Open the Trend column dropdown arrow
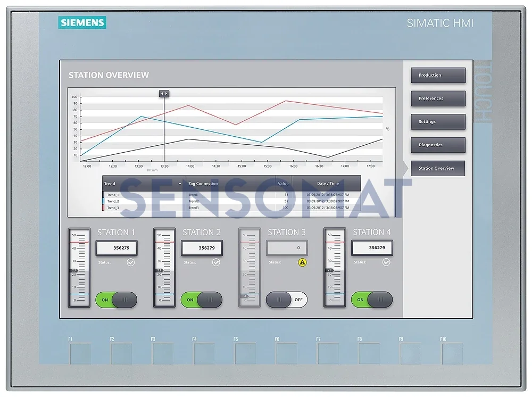532x397 pixels. [180, 184]
